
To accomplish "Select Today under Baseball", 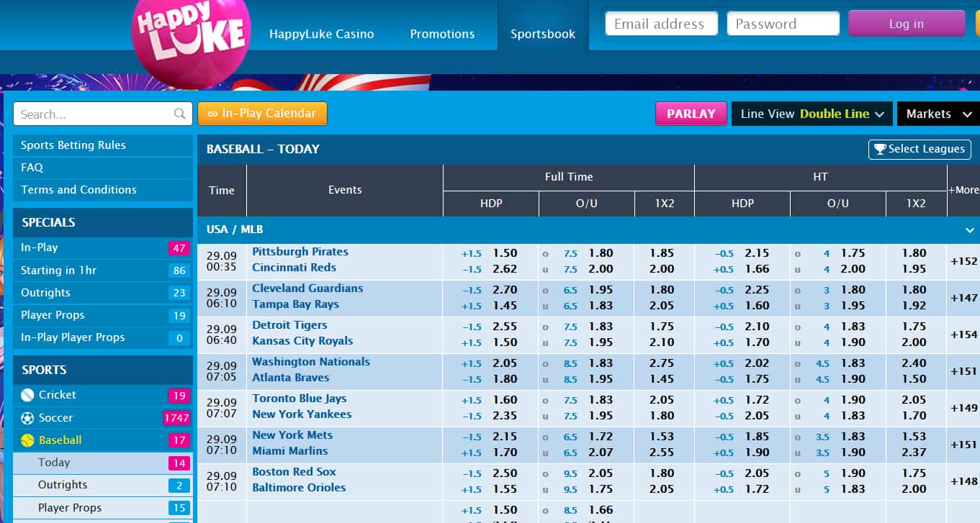I will (x=103, y=463).
